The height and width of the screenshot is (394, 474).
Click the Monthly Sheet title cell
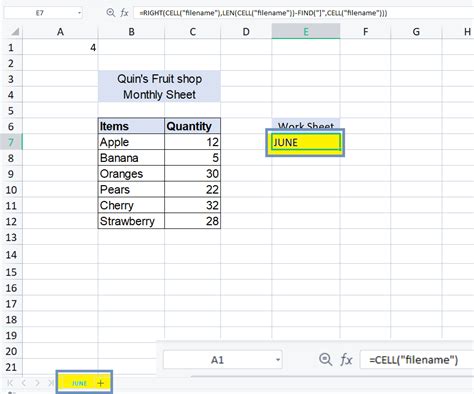point(159,94)
